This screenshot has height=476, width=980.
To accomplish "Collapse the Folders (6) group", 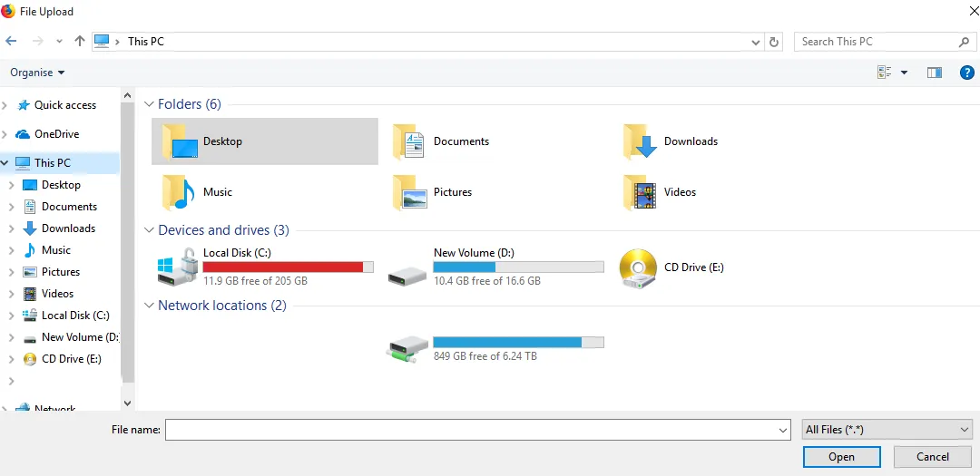I will coord(149,104).
